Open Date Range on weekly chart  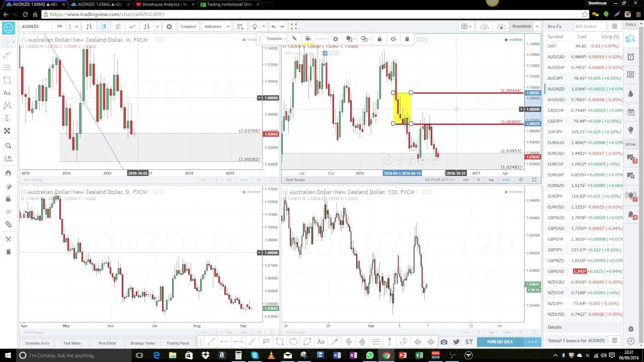coord(295,179)
